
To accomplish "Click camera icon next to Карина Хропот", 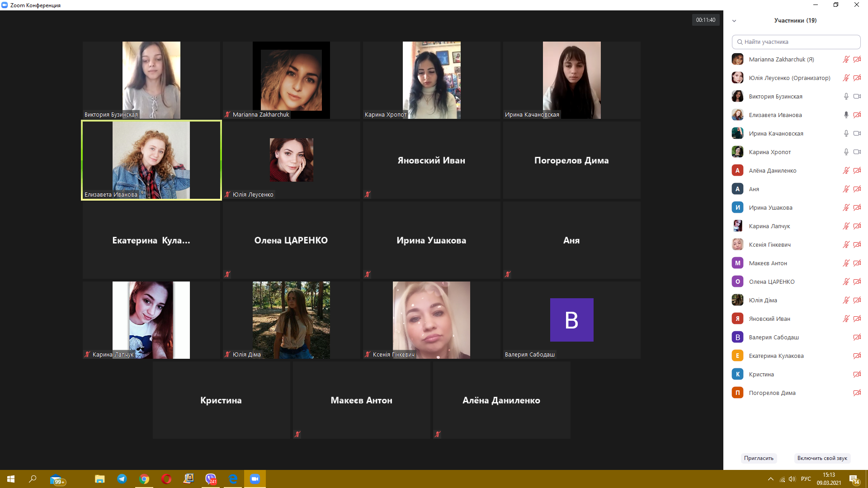I will (x=857, y=152).
